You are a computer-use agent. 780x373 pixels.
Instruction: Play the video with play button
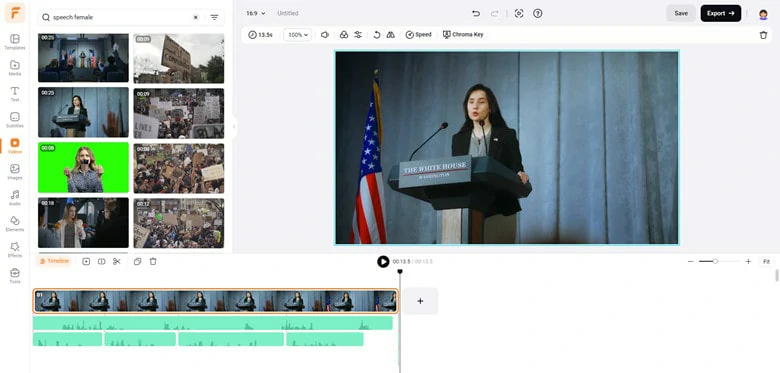click(x=383, y=262)
